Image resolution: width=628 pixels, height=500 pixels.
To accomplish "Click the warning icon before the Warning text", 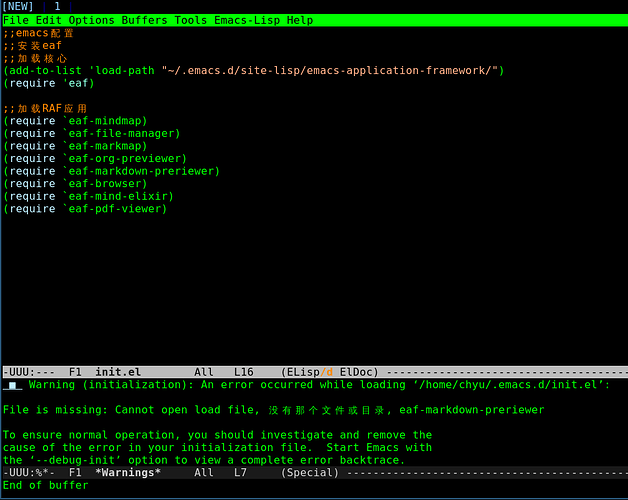I will (13, 385).
